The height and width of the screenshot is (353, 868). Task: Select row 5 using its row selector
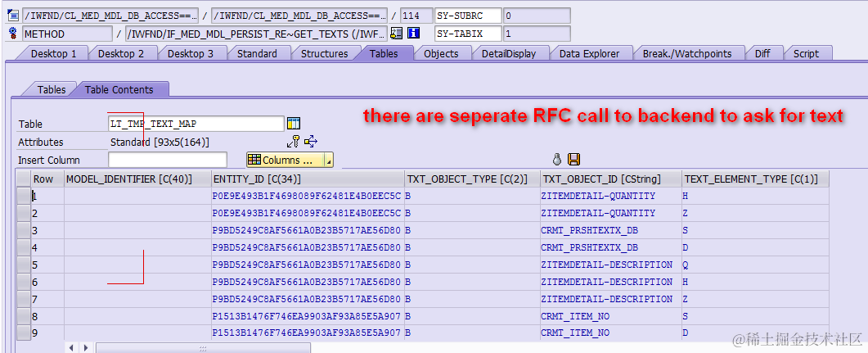[23, 265]
